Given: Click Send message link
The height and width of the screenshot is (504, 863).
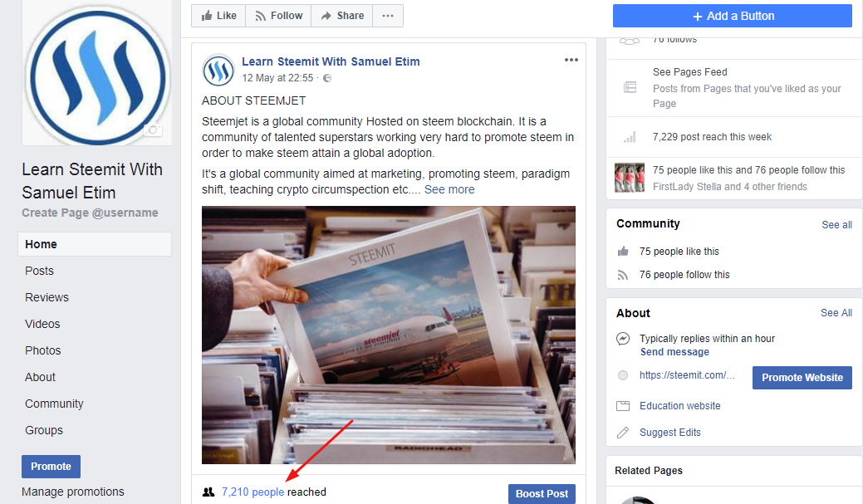Looking at the screenshot, I should [674, 352].
